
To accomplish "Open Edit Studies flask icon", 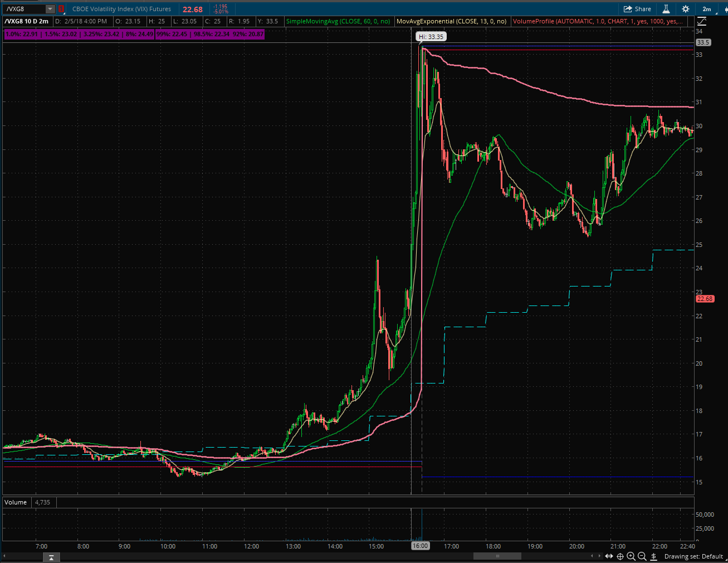I will 666,9.
